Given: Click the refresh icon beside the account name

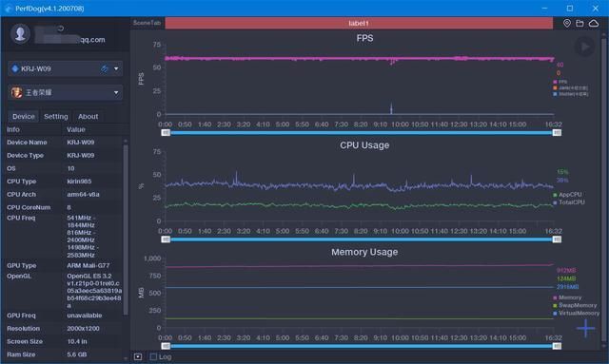Looking at the screenshot, I should tap(61, 29).
